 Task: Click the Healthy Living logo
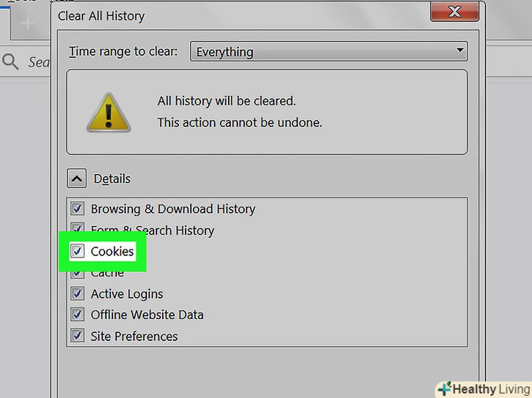484,389
